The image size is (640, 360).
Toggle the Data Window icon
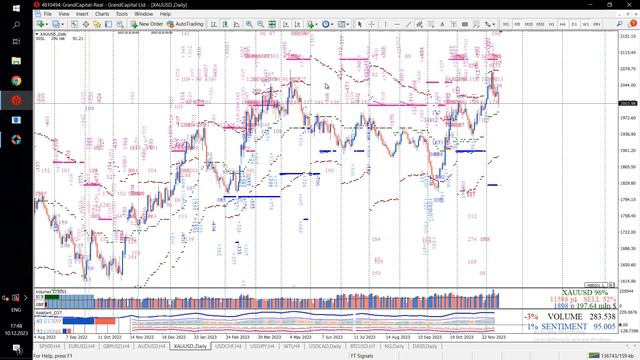click(x=86, y=24)
